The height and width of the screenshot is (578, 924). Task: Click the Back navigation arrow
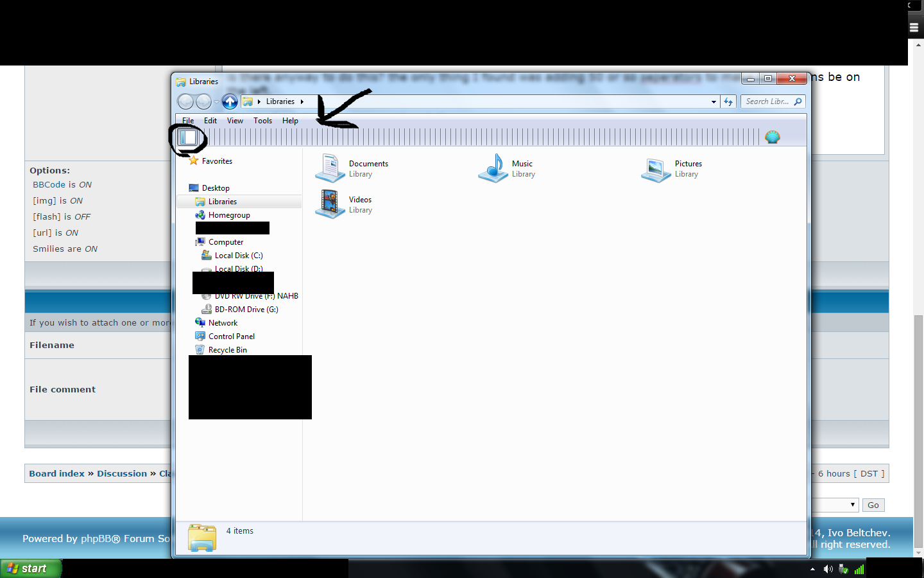[185, 101]
